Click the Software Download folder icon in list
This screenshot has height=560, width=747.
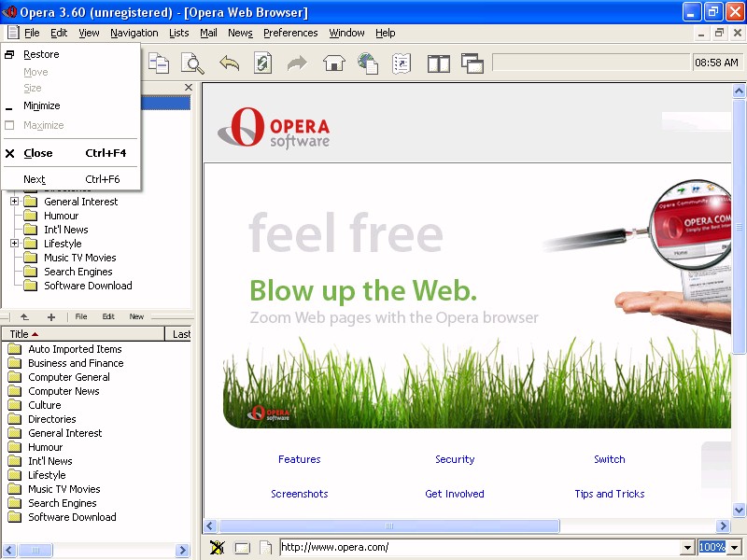pyautogui.click(x=15, y=517)
